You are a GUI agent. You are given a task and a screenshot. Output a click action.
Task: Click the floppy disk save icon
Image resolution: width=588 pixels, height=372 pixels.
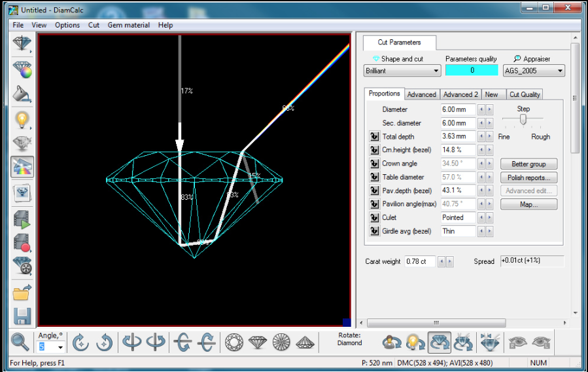pos(22,316)
